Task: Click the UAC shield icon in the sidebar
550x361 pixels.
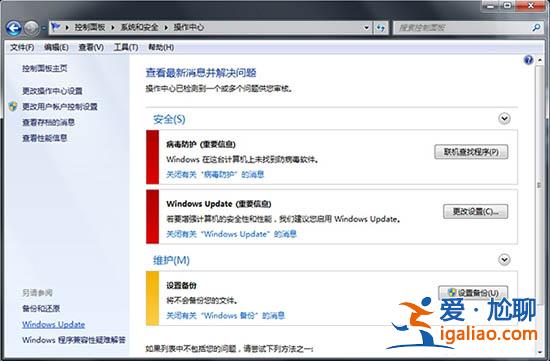Action: [x=13, y=107]
